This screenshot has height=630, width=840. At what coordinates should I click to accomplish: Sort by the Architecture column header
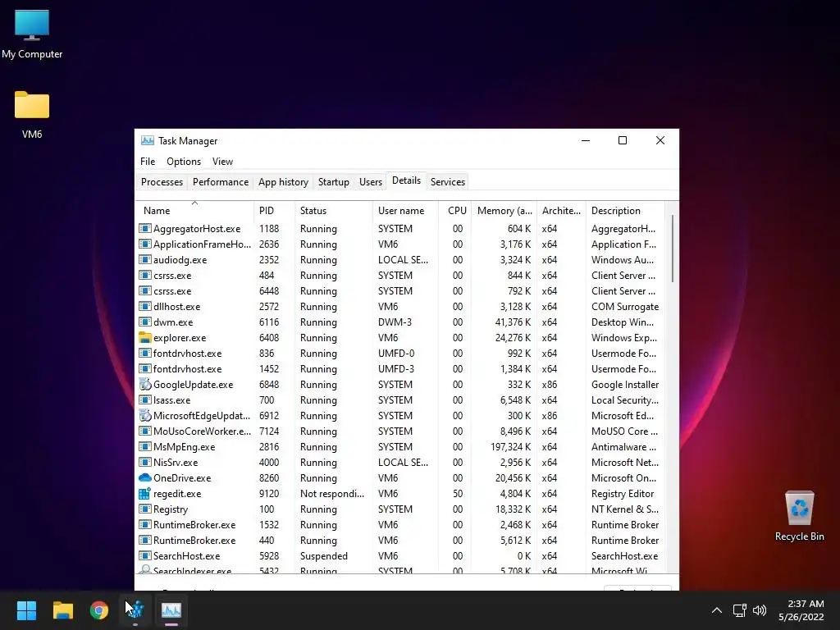(x=561, y=211)
